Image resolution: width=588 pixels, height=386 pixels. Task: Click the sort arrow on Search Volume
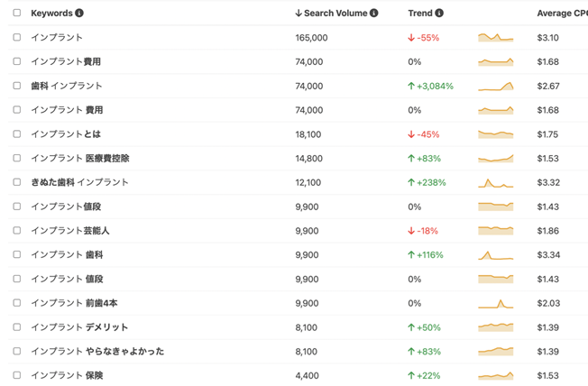click(299, 14)
